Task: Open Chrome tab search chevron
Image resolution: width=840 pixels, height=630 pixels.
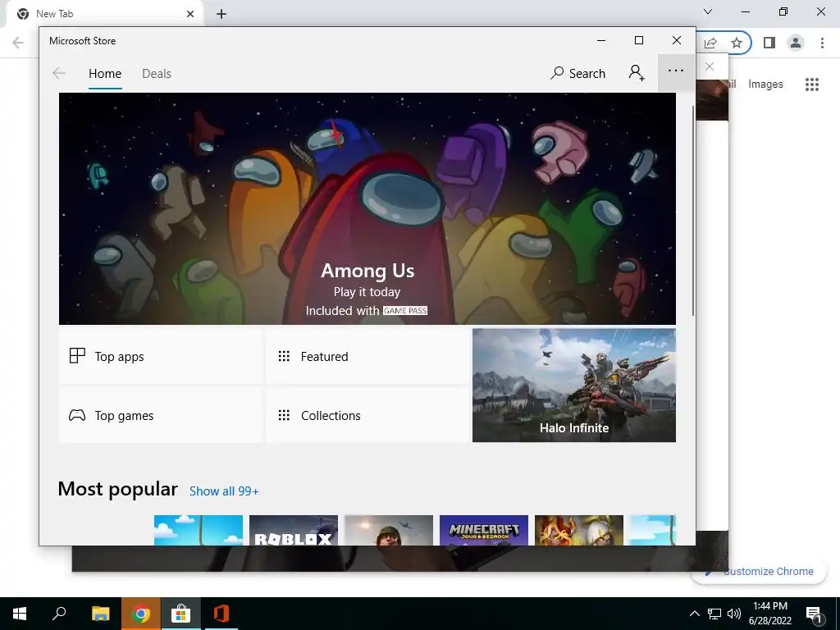Action: point(708,11)
